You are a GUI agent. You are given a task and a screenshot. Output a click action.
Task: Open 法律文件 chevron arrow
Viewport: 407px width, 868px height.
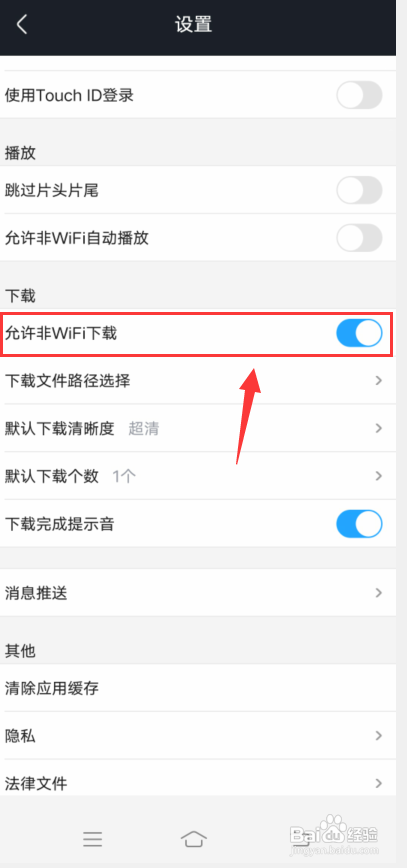(379, 783)
